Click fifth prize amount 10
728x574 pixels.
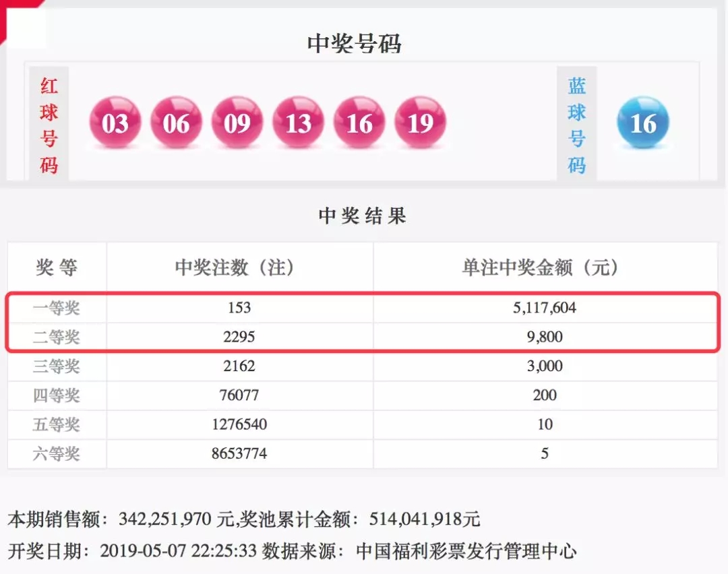[545, 424]
